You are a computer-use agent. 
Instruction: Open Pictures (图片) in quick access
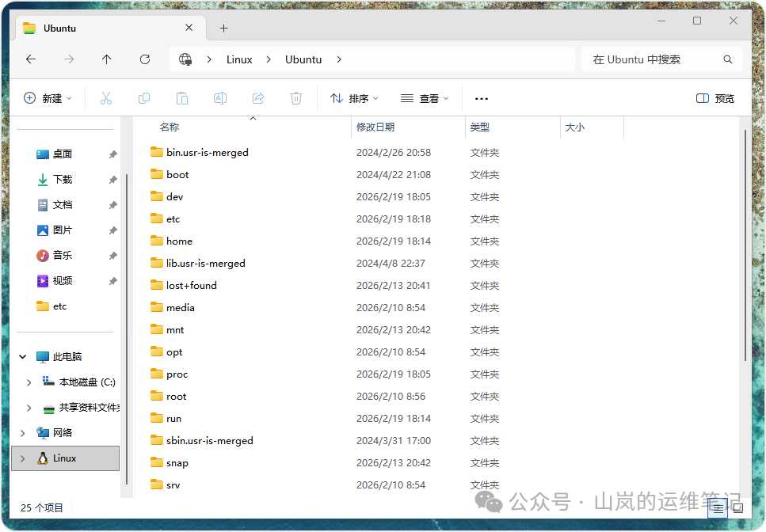click(x=63, y=230)
